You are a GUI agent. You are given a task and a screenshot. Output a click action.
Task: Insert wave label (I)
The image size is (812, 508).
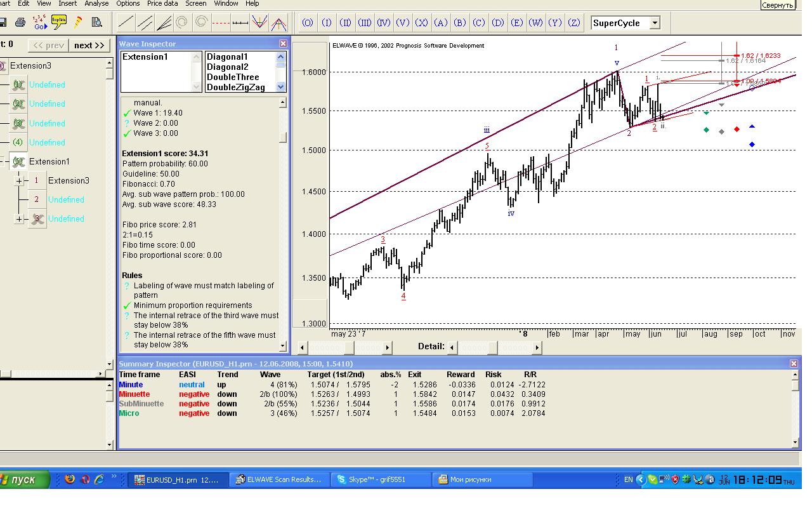pyautogui.click(x=327, y=23)
